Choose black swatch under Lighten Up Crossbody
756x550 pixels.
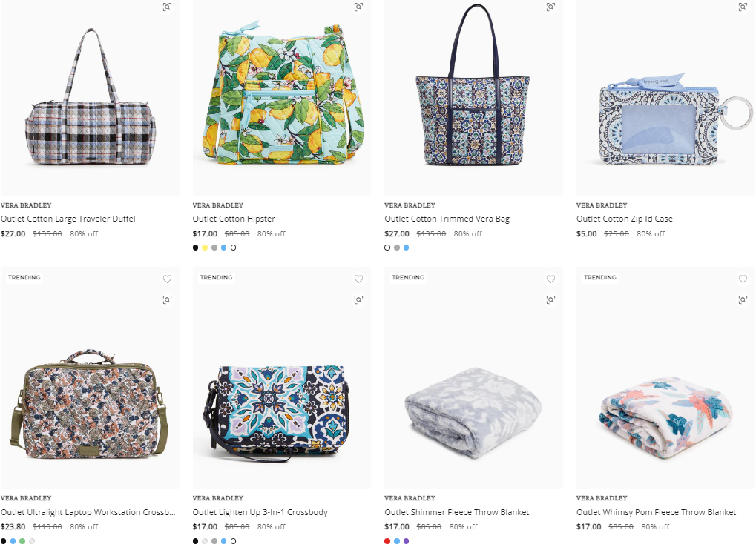(195, 541)
